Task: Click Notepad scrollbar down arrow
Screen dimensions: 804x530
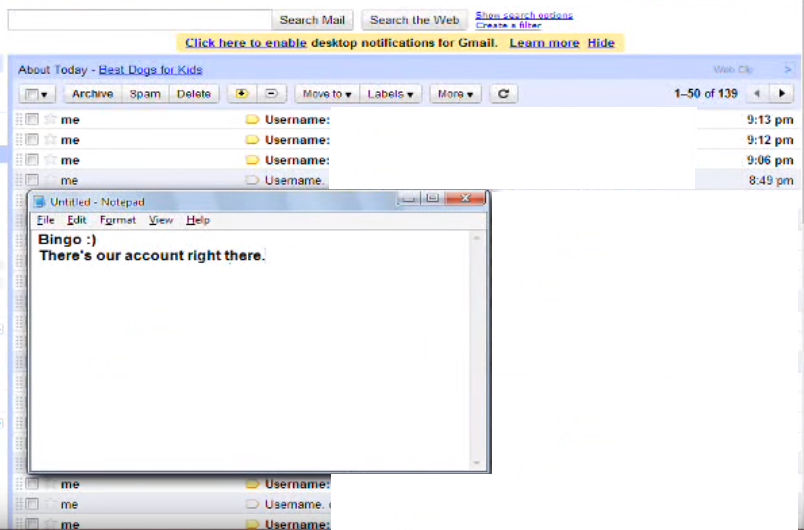Action: click(477, 462)
